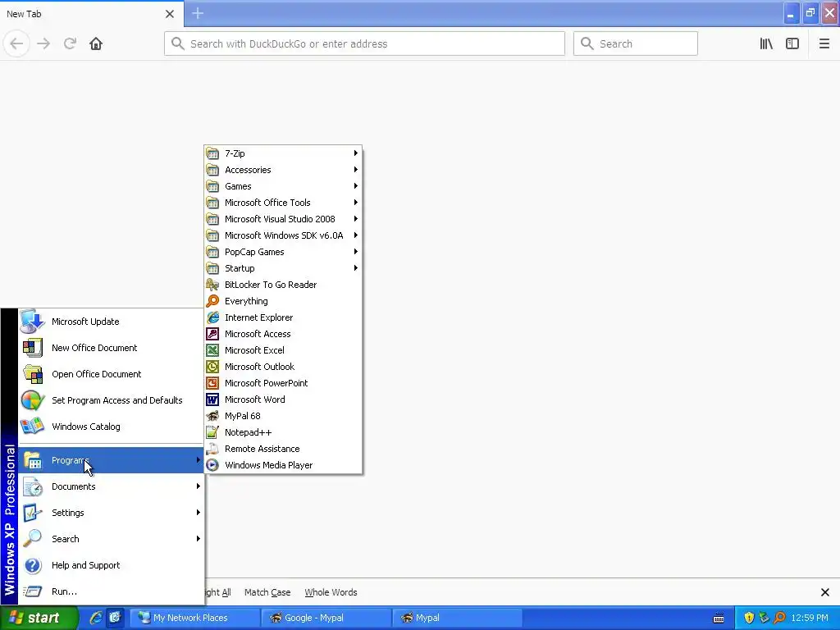Expand Microsoft Visual Studio 2008 folder
Screen dimensions: 840x630
pos(283,219)
